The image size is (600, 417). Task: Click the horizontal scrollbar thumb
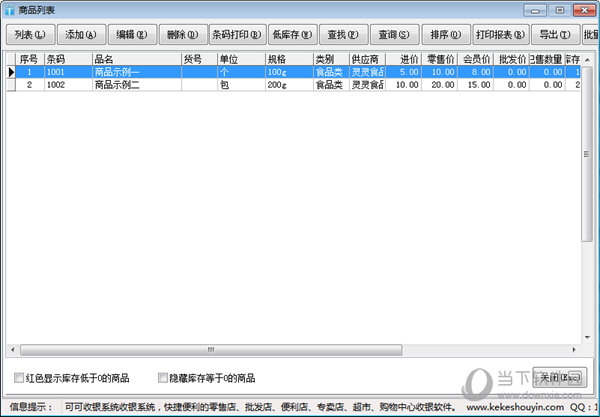211,350
